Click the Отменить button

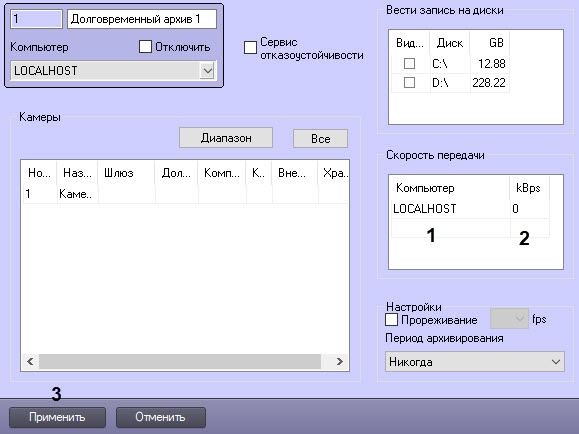click(161, 417)
